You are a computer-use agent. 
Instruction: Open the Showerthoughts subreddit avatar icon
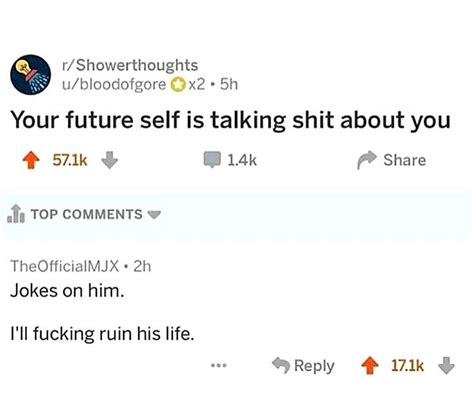tap(30, 75)
